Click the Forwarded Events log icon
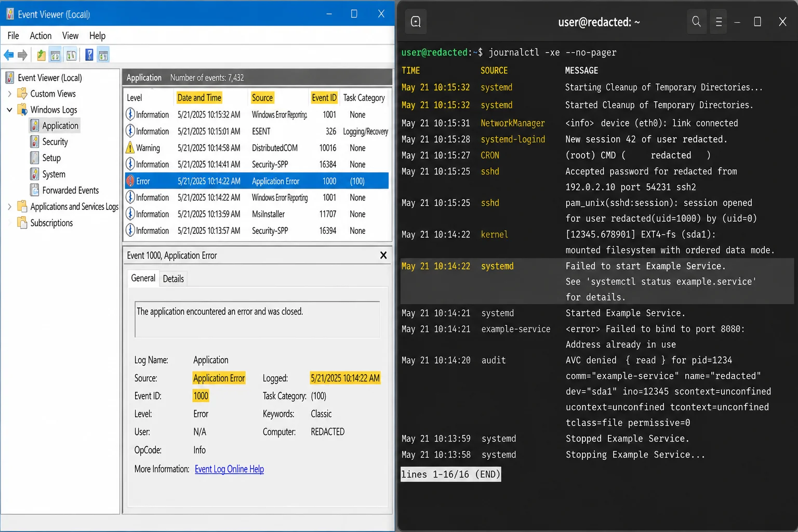 35,190
